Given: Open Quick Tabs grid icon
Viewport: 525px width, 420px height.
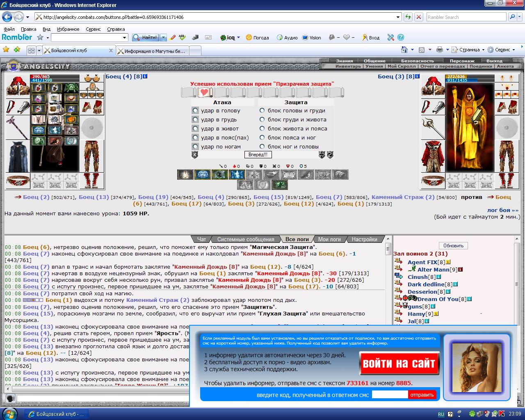Looking at the screenshot, I should click(x=31, y=50).
